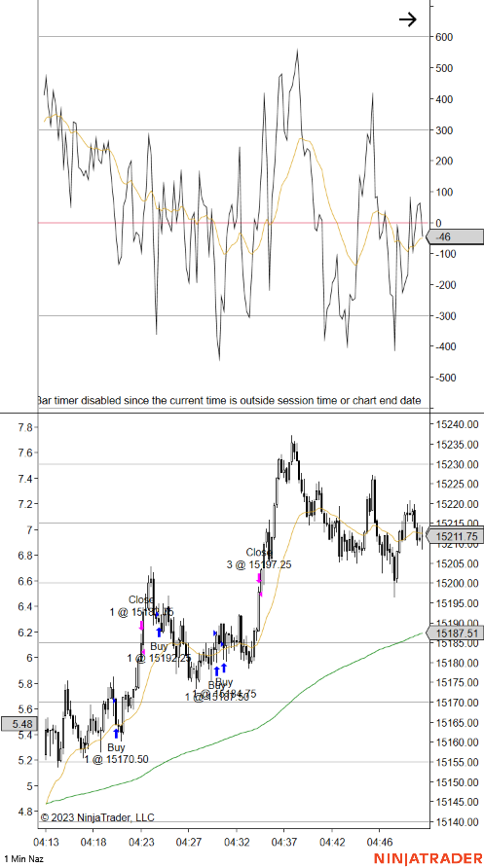The width and height of the screenshot is (484, 868).
Task: Click the 04:27 time axis label
Action: tap(188, 842)
